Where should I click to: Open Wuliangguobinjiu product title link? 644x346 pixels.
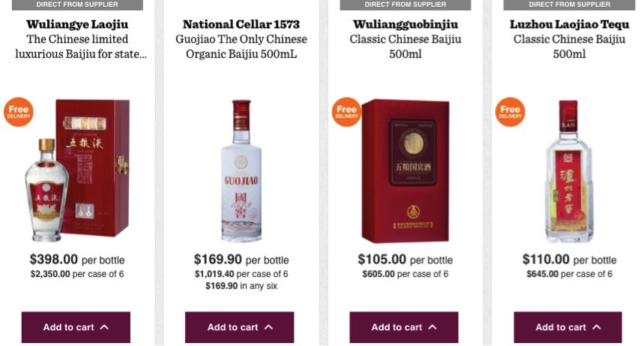[405, 24]
